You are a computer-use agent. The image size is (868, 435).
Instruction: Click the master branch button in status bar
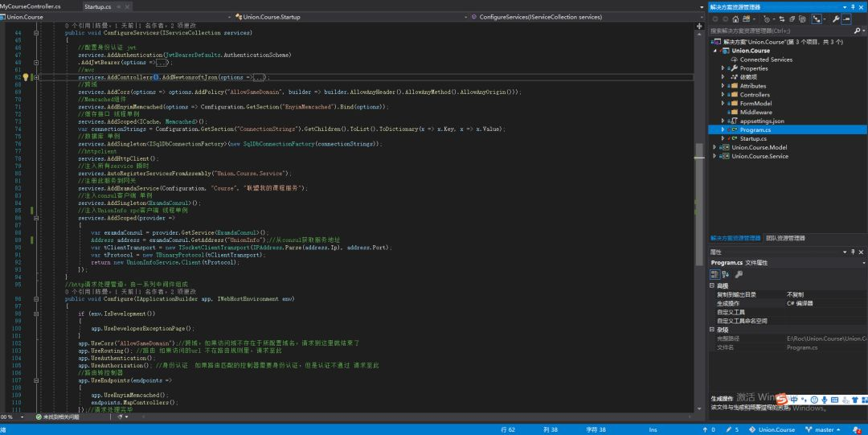point(823,429)
